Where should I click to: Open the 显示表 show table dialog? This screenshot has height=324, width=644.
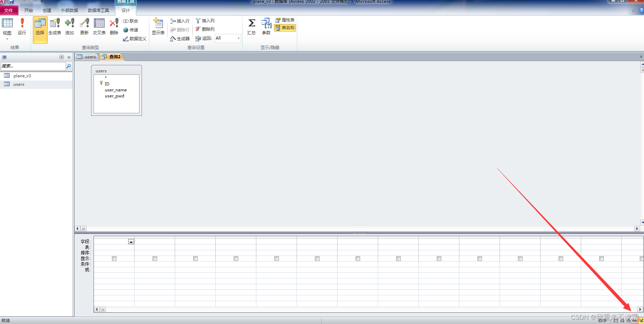158,26
